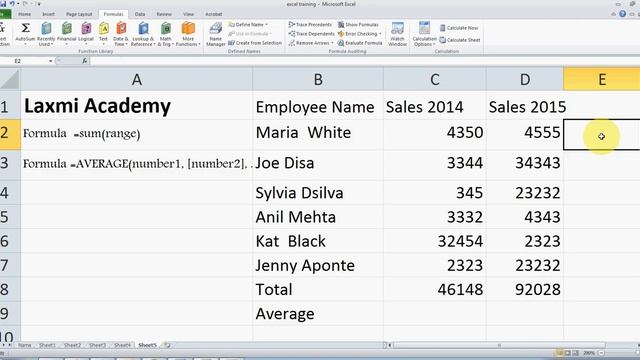Select the row 5 header
The width and height of the screenshot is (640, 360).
click(x=10, y=217)
